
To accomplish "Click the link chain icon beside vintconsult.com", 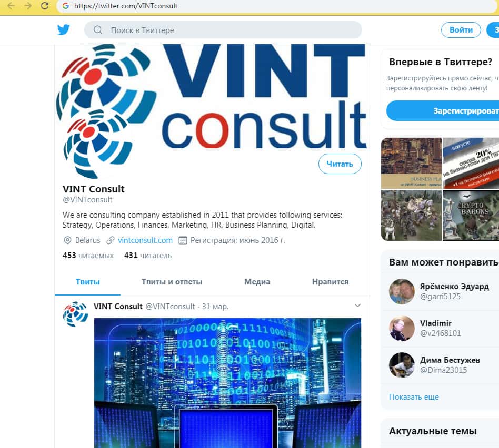I will 111,240.
